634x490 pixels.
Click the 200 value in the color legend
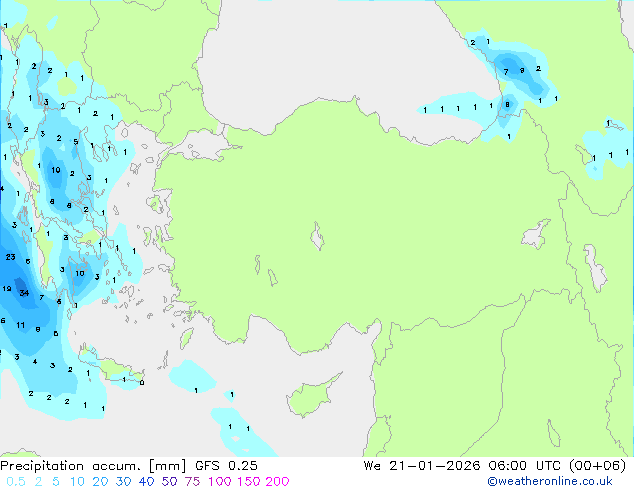click(x=277, y=482)
